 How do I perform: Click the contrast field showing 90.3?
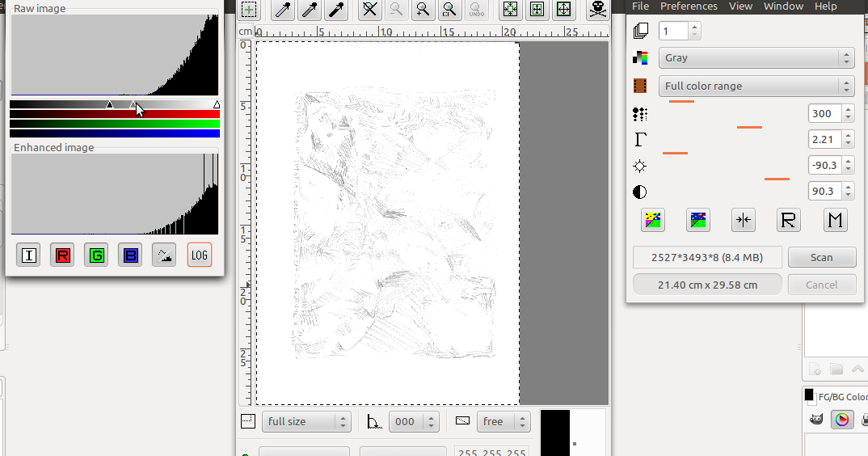[825, 191]
